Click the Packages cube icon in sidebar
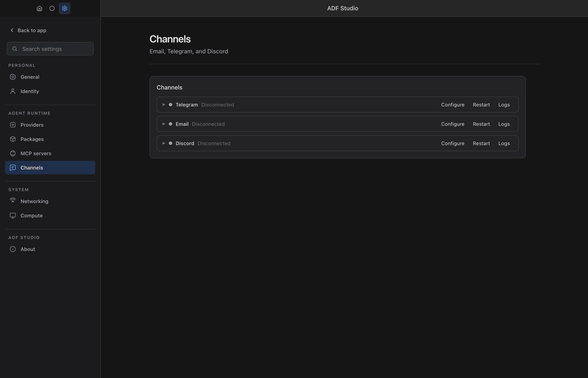 tap(13, 139)
